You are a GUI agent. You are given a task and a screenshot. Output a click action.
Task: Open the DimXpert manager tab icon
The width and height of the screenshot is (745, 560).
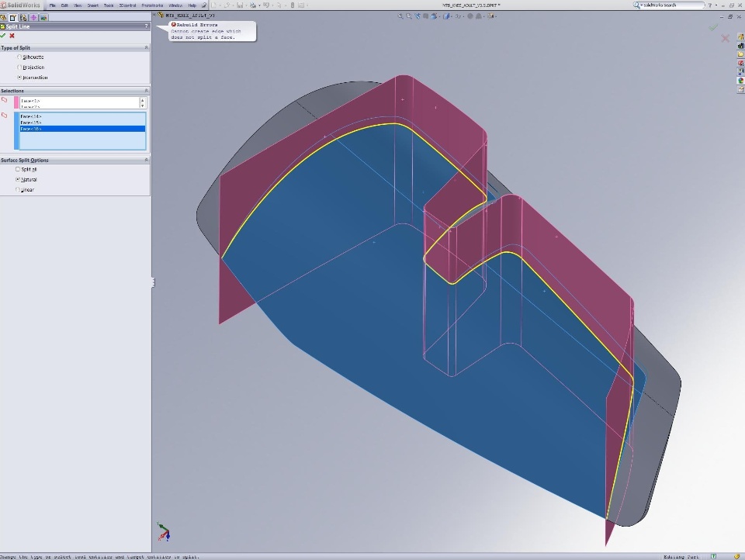coord(33,16)
